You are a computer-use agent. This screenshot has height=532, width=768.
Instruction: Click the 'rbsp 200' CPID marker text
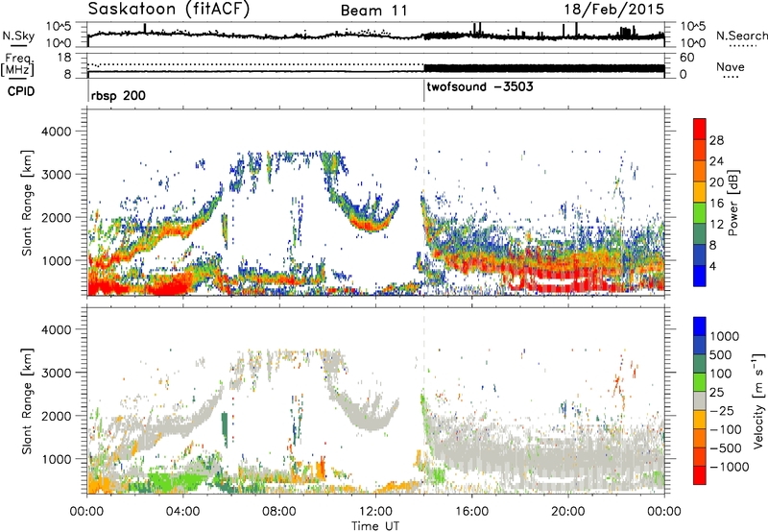(x=118, y=95)
